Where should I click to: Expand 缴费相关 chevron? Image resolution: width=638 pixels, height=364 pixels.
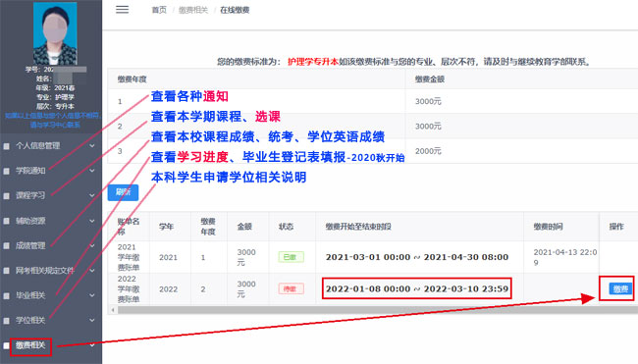[x=92, y=345]
